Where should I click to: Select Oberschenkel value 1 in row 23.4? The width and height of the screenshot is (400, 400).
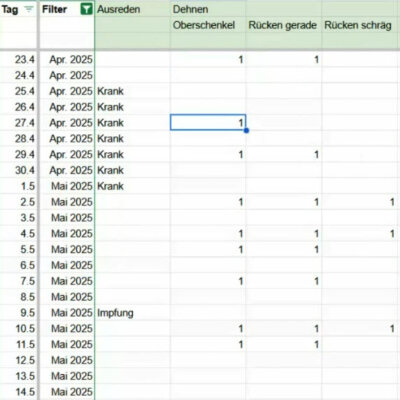coord(208,59)
